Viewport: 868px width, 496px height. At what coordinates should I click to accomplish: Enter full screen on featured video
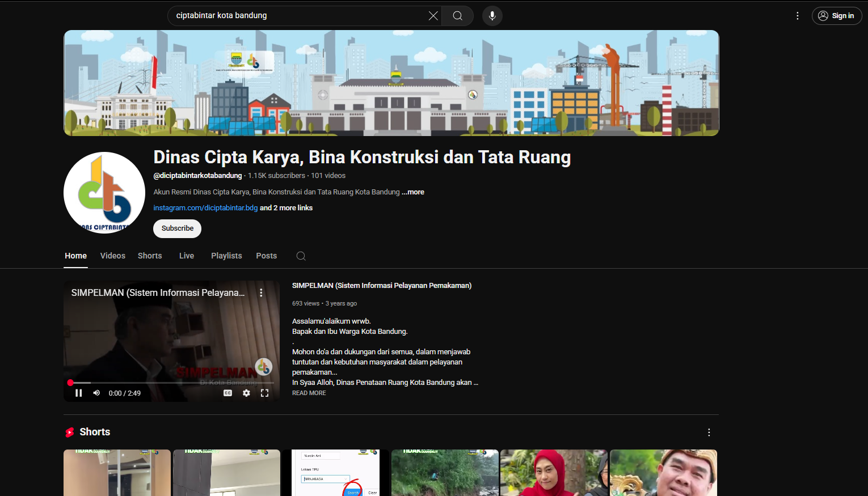pyautogui.click(x=264, y=393)
